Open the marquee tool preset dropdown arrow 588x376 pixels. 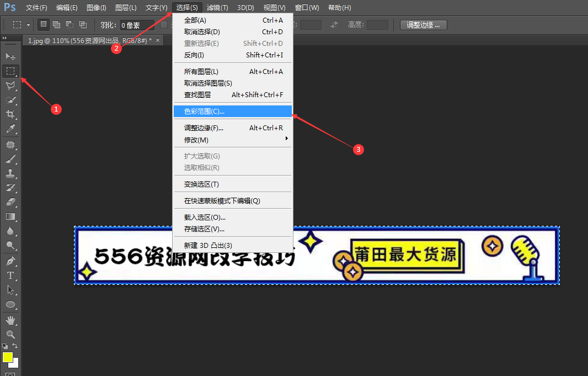[29, 25]
